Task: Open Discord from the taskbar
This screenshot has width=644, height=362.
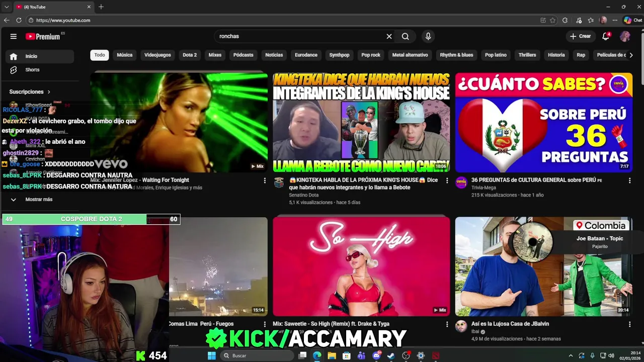Action: (376, 355)
